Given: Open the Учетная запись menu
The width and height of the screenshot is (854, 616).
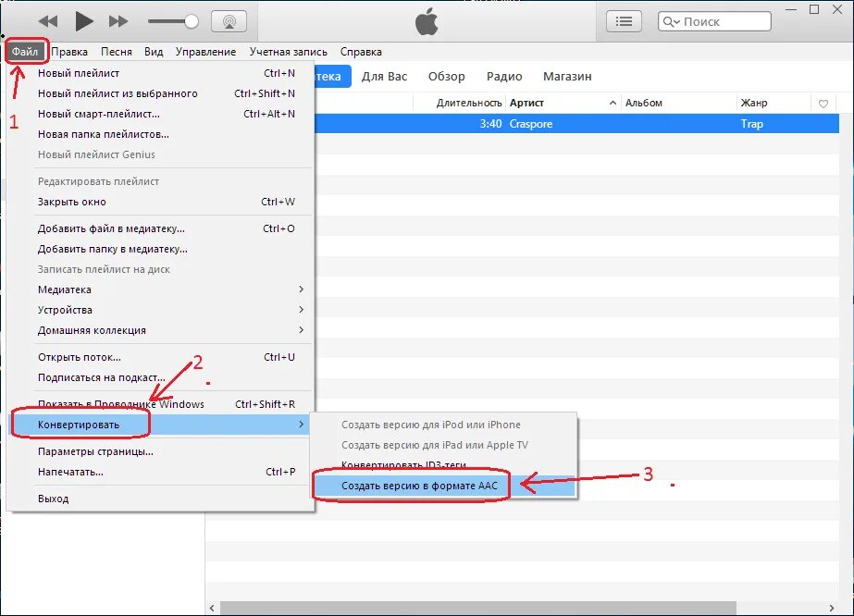Looking at the screenshot, I should click(288, 52).
